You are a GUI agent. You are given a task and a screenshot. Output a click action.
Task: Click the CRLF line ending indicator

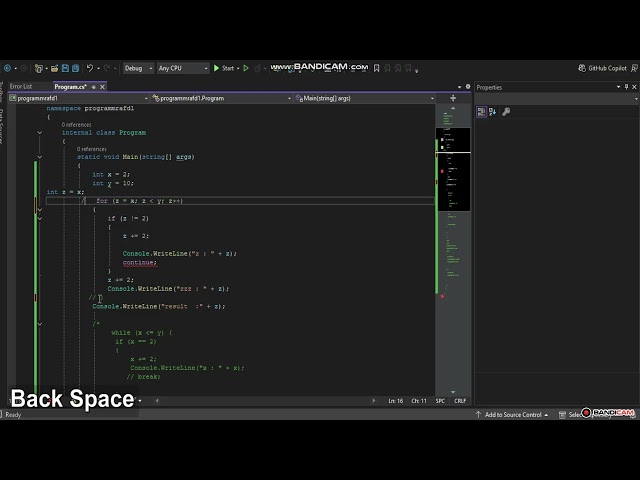click(460, 400)
